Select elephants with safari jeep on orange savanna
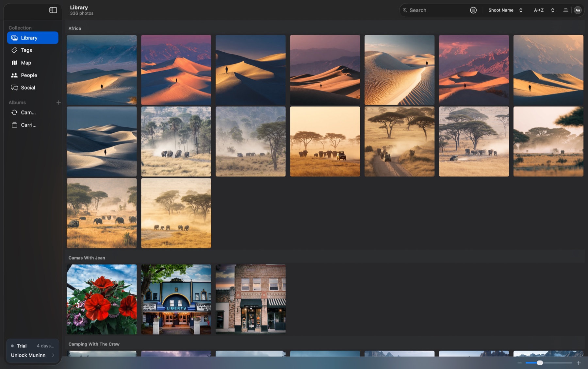Image resolution: width=588 pixels, height=369 pixels. pos(325,142)
